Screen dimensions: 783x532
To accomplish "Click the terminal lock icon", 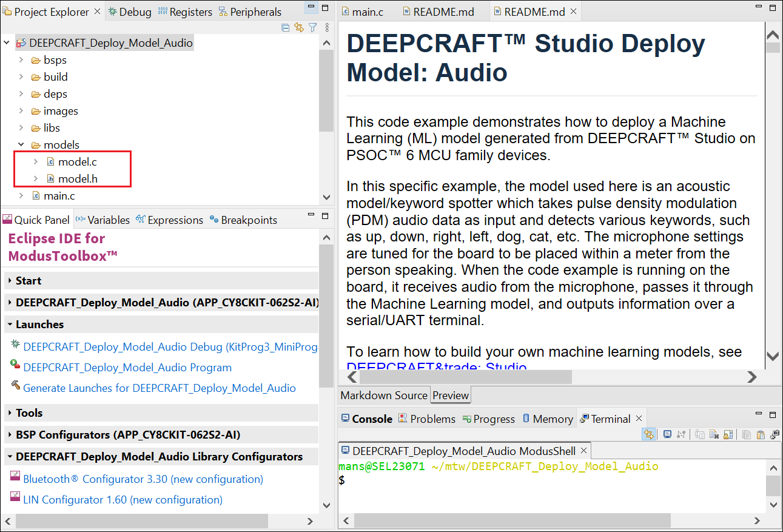I will click(x=728, y=434).
